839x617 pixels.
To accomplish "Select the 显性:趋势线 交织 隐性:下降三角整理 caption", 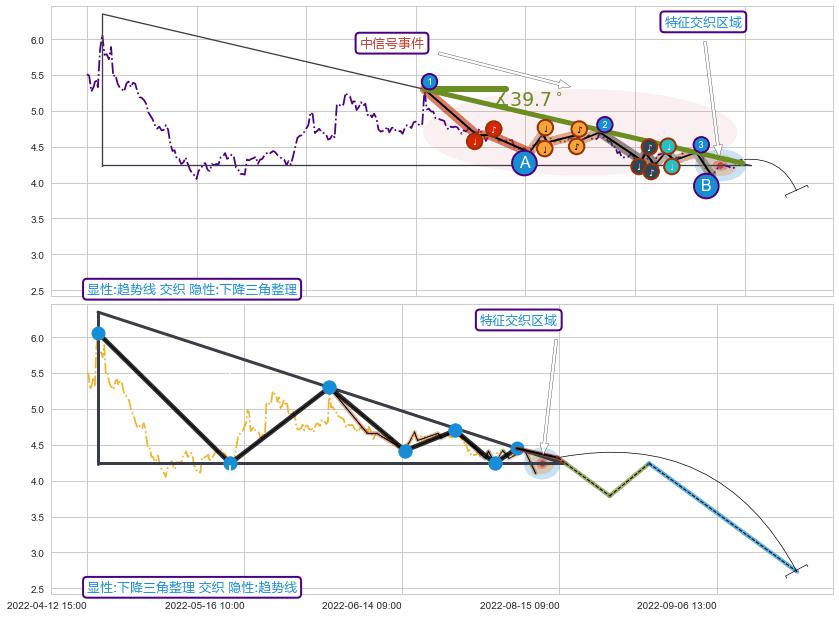I will pyautogui.click(x=192, y=290).
